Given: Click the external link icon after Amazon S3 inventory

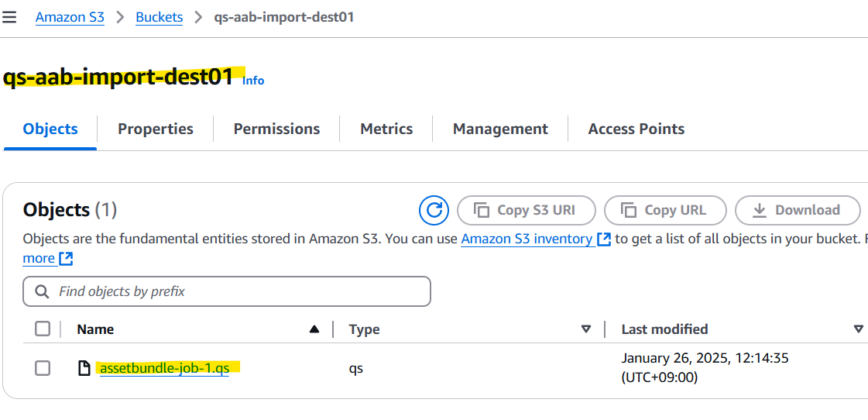Looking at the screenshot, I should (x=604, y=239).
